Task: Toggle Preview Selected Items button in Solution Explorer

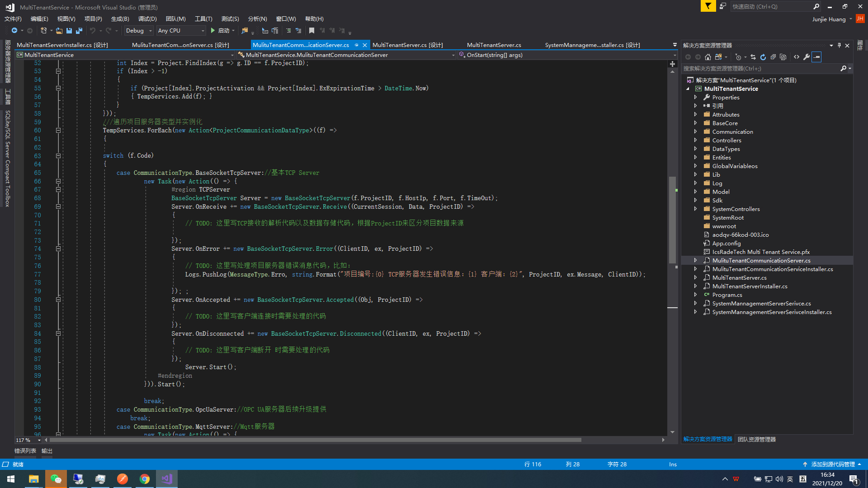Action: [x=816, y=57]
